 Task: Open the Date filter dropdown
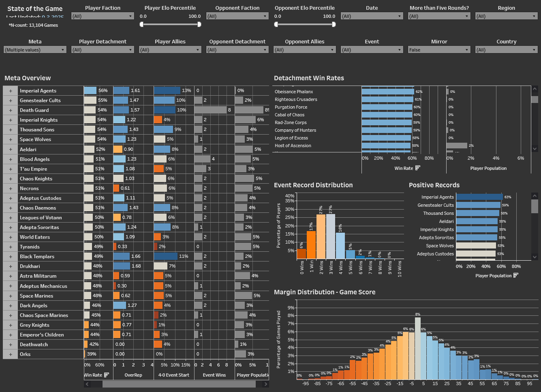372,16
